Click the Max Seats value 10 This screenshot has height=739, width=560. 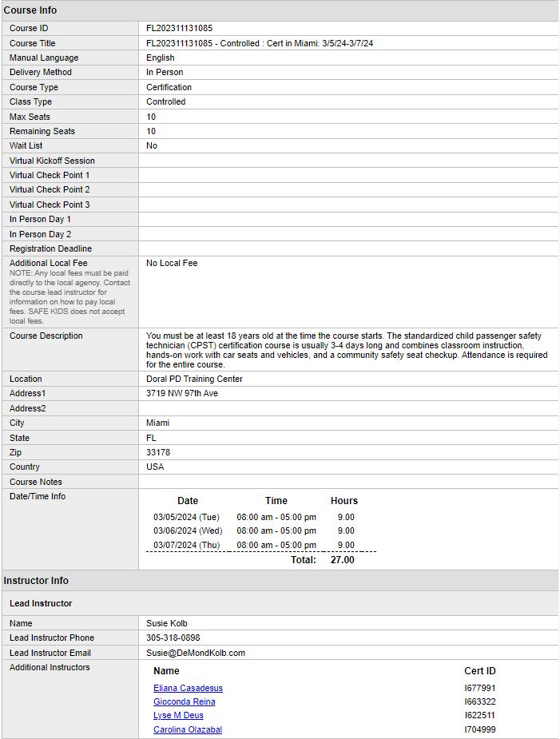[x=151, y=117]
